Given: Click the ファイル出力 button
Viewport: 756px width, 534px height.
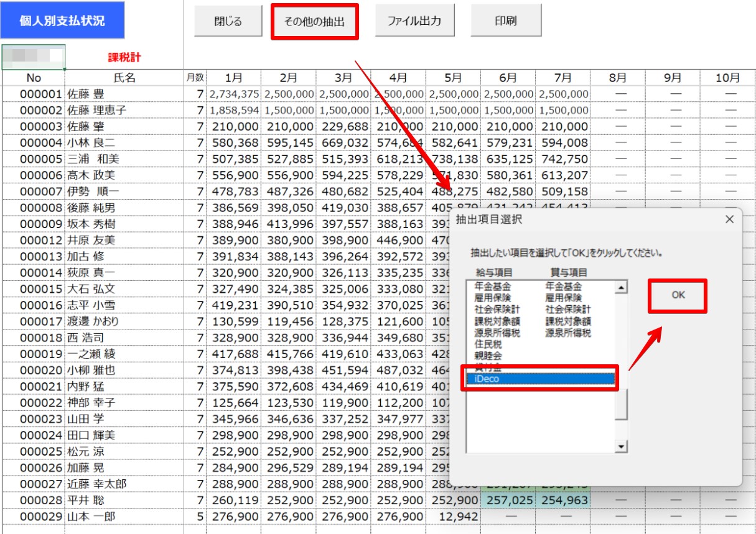Looking at the screenshot, I should pyautogui.click(x=414, y=22).
